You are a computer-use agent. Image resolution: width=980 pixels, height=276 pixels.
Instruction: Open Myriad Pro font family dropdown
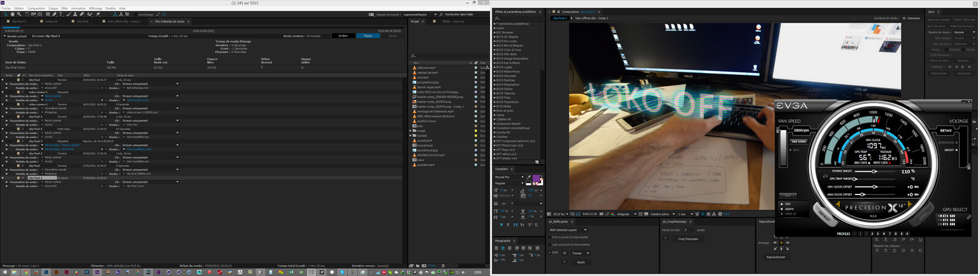point(509,177)
